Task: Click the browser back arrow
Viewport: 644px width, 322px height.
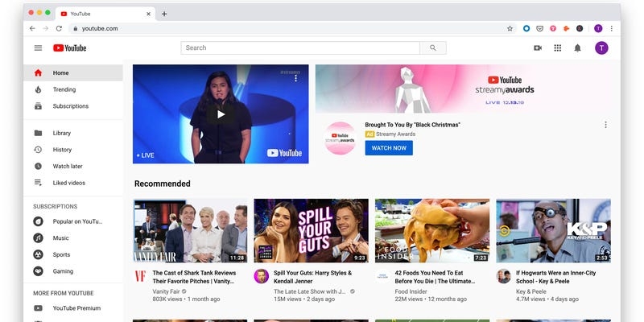Action: coord(32,28)
